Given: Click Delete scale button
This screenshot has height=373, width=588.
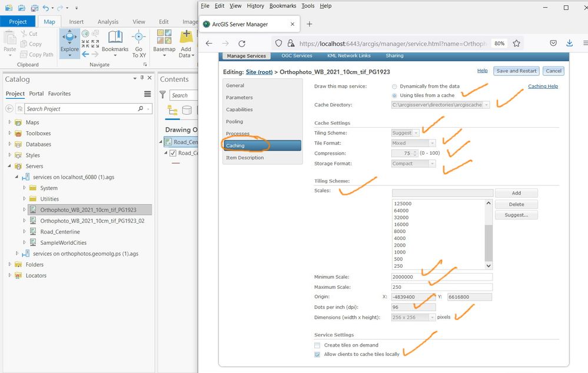Looking at the screenshot, I should pos(516,204).
